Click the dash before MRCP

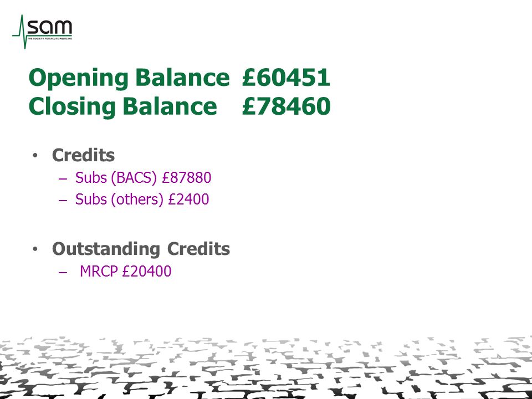(63, 272)
